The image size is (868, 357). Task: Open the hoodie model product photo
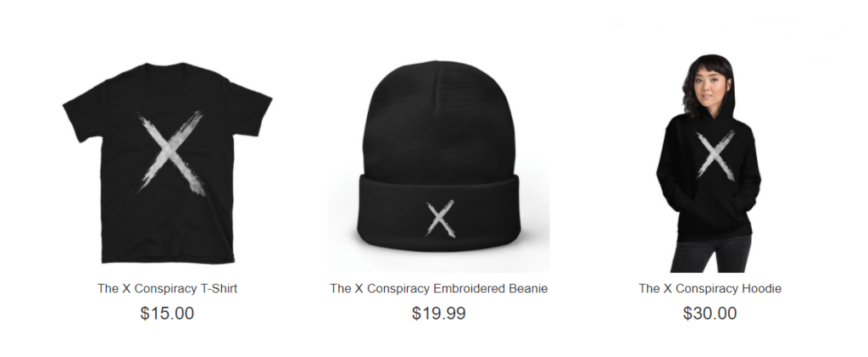coord(709,164)
